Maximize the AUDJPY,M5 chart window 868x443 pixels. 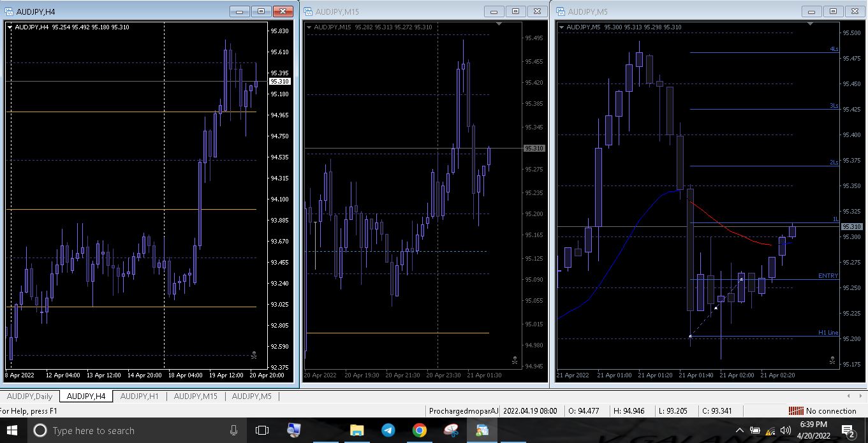(x=833, y=11)
